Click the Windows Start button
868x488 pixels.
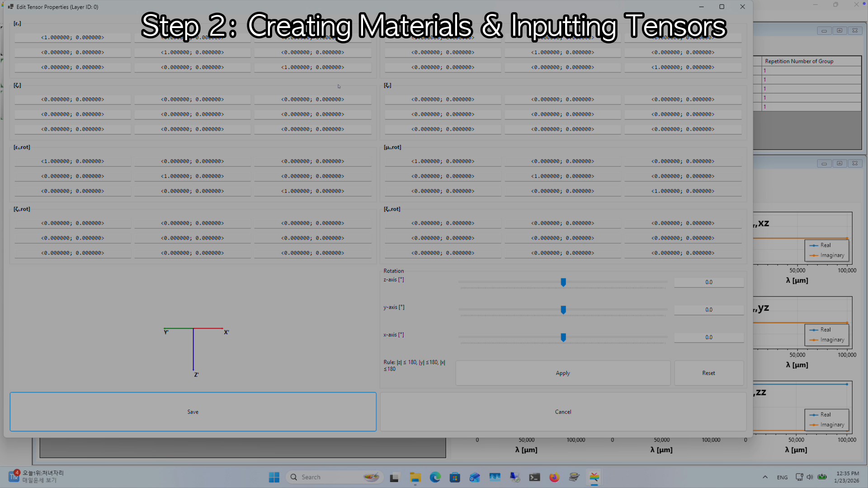coord(274,477)
